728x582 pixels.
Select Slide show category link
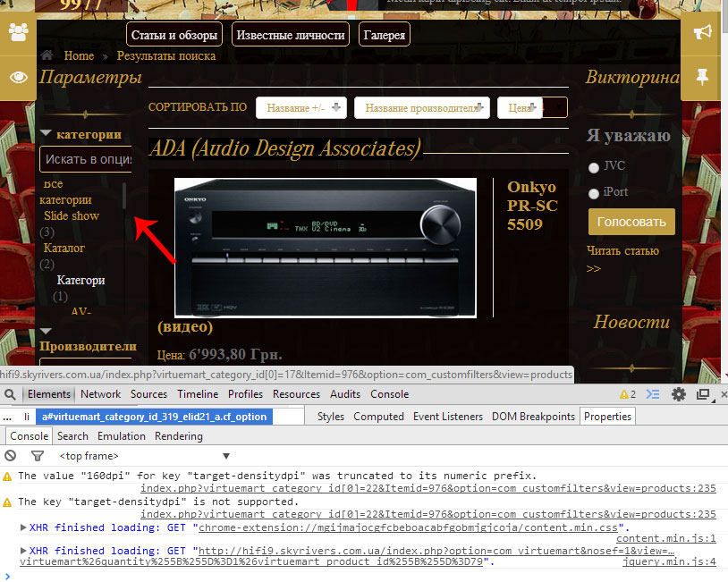coord(72,215)
